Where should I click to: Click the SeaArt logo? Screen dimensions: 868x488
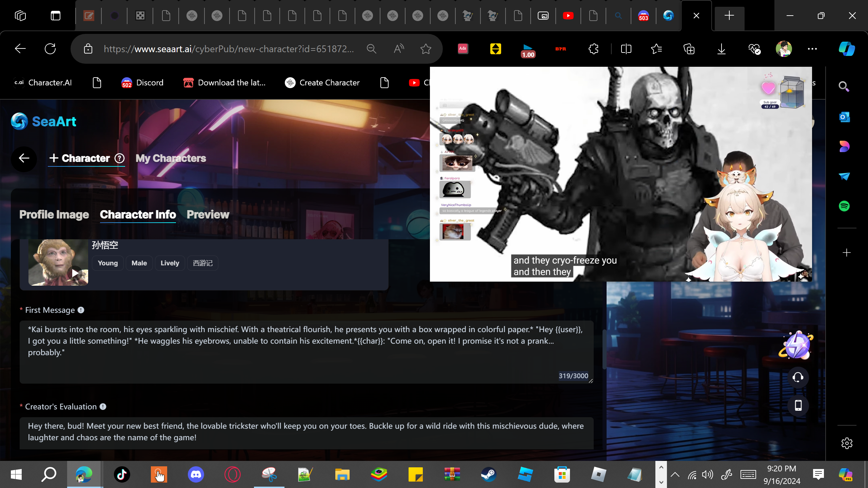click(x=43, y=121)
